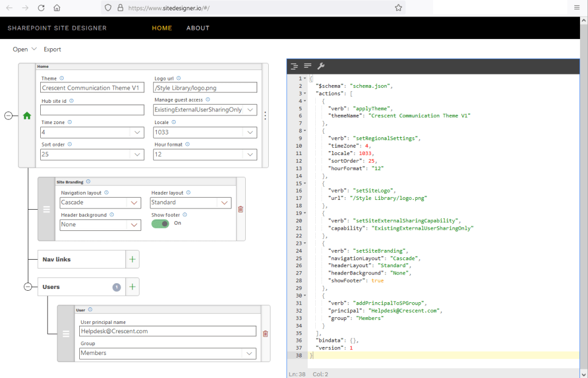Click the format/indent code icon in the editor toolbar
588x378 pixels.
[293, 65]
